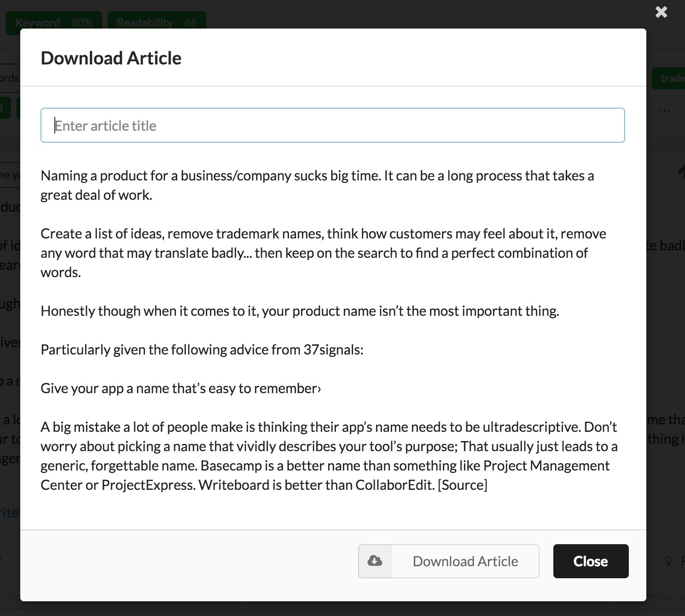Click the Download Article dialog heading
Viewport: 685px width, 616px height.
tap(111, 58)
